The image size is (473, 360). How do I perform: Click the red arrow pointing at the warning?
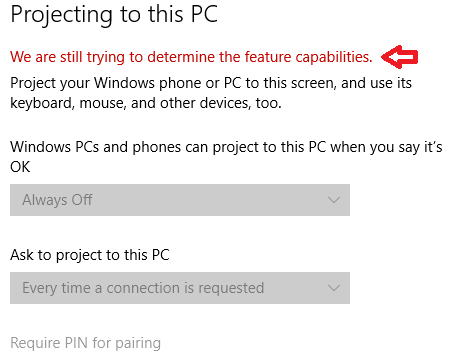point(399,57)
